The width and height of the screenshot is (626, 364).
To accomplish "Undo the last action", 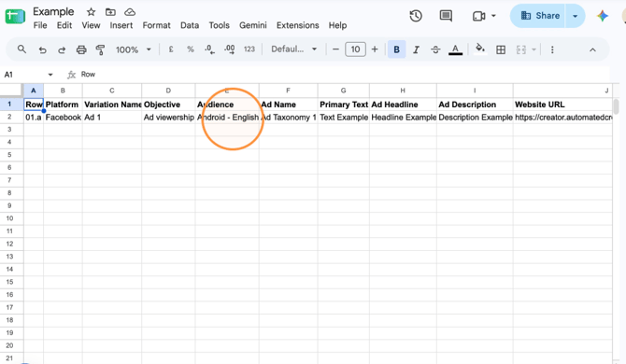I will tap(42, 49).
